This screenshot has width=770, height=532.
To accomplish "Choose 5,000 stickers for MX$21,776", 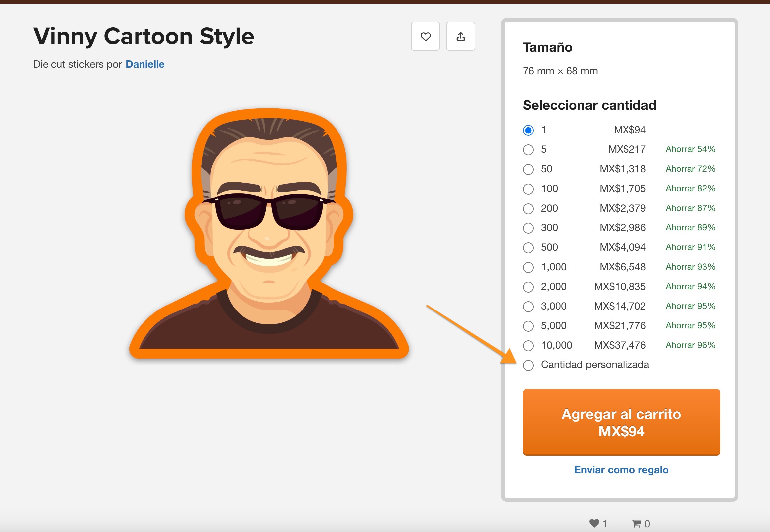I will pos(528,326).
